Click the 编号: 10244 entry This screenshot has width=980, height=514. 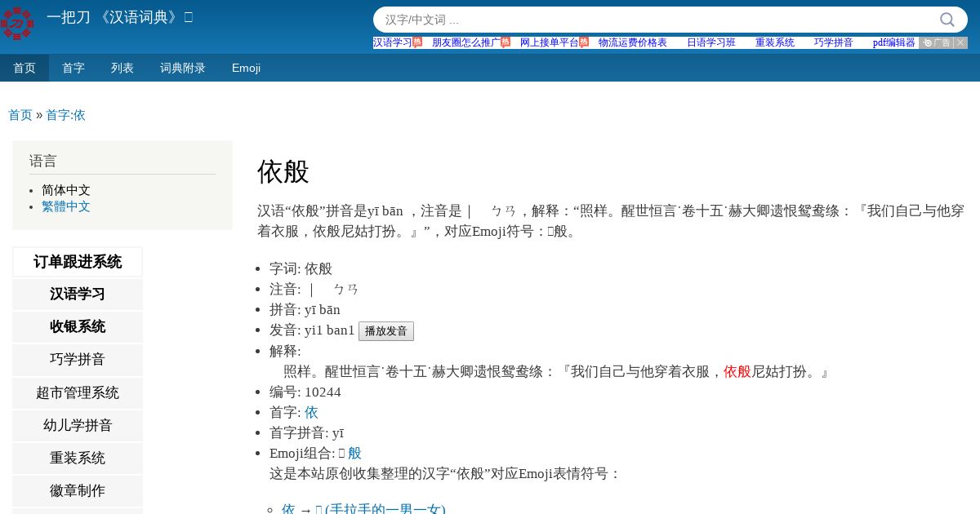305,392
